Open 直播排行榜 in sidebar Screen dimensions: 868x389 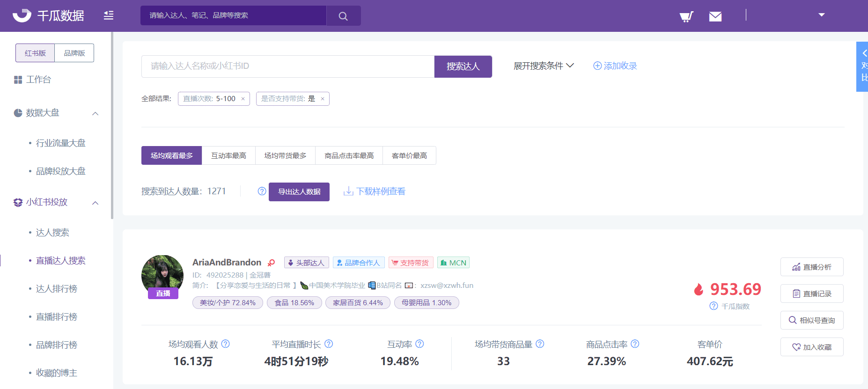point(57,316)
